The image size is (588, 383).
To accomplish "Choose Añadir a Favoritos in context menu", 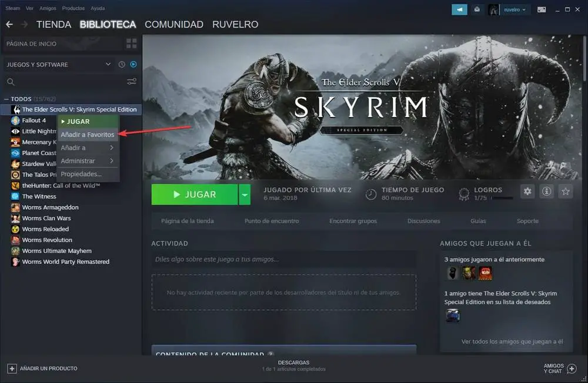I will (88, 135).
